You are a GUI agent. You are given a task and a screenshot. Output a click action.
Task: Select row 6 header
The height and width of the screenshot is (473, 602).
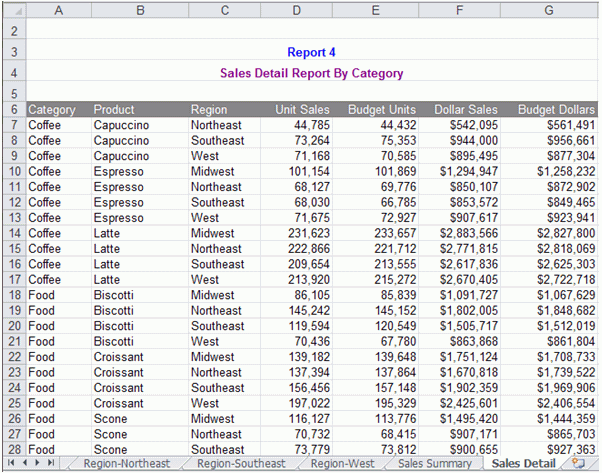click(x=12, y=109)
